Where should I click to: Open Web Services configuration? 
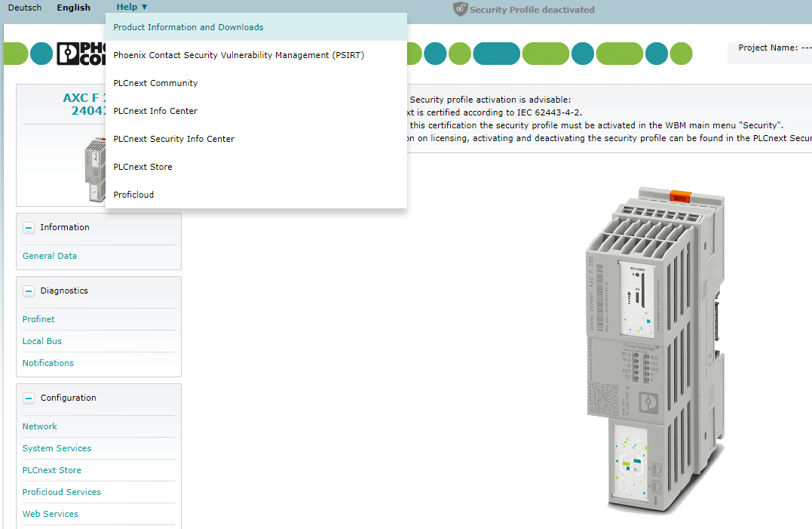(51, 513)
